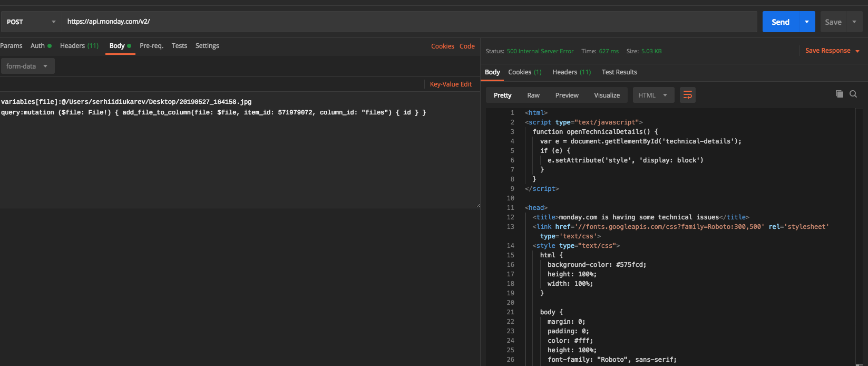
Task: Click the closing </script> tag line
Action: tap(542, 188)
